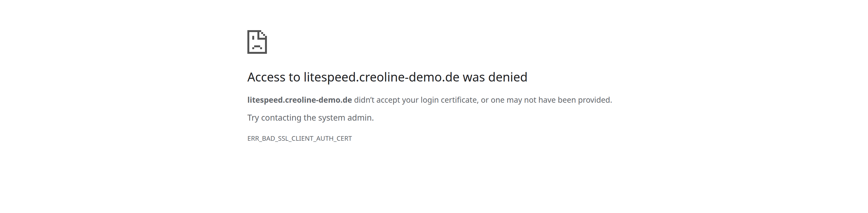This screenshot has width=868, height=213.
Task: Click the sad page error icon
Action: click(257, 42)
